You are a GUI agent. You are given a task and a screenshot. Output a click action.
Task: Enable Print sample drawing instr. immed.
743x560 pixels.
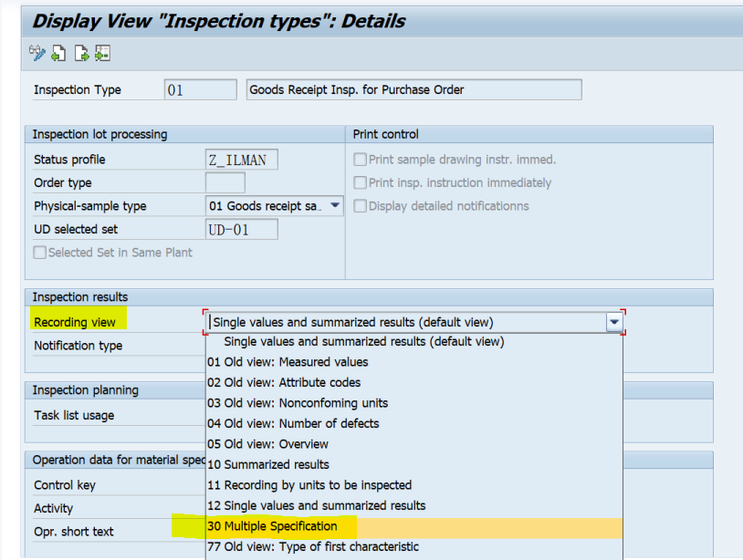tap(359, 158)
